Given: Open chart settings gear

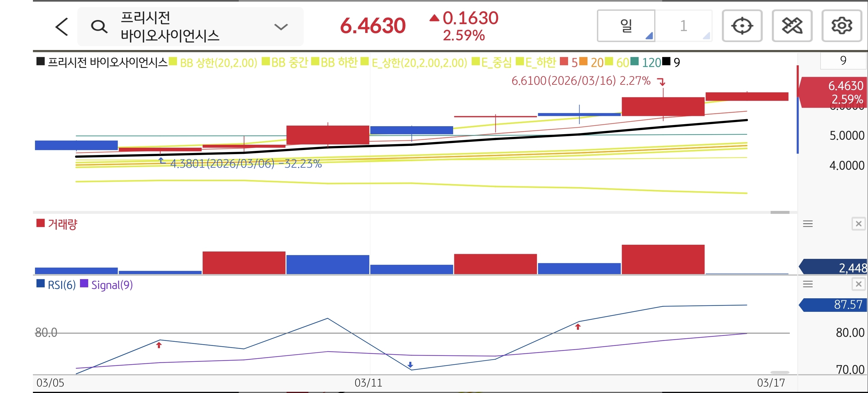Looking at the screenshot, I should click(841, 26).
